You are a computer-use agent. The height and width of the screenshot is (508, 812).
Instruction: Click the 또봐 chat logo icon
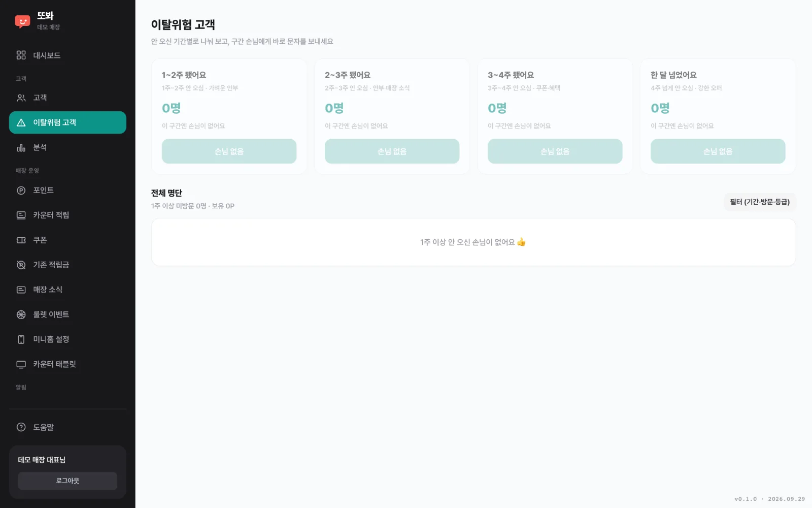[x=22, y=21]
